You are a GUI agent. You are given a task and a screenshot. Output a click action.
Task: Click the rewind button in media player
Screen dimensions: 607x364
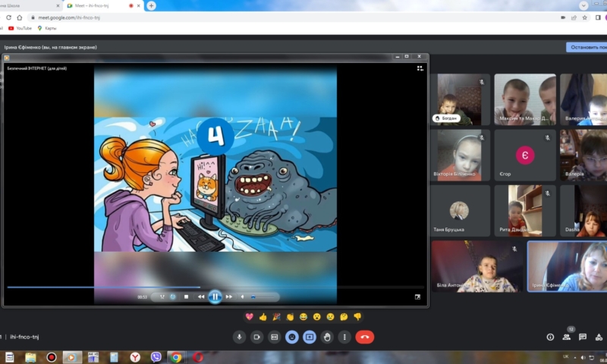(201, 297)
